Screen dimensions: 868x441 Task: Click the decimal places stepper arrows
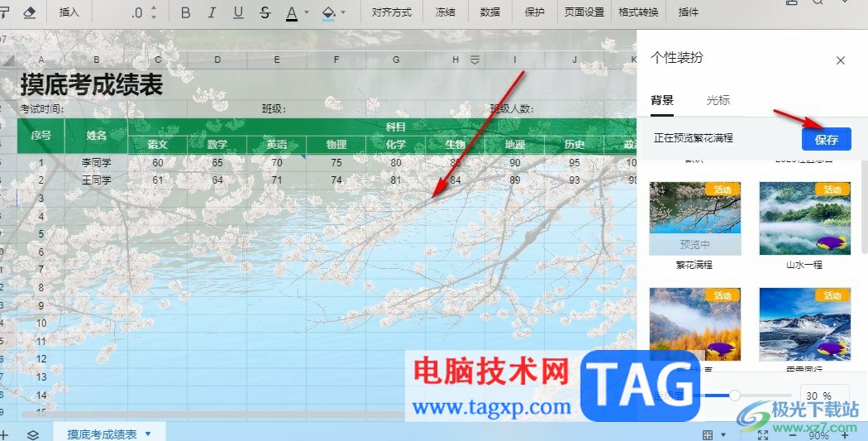click(x=153, y=12)
